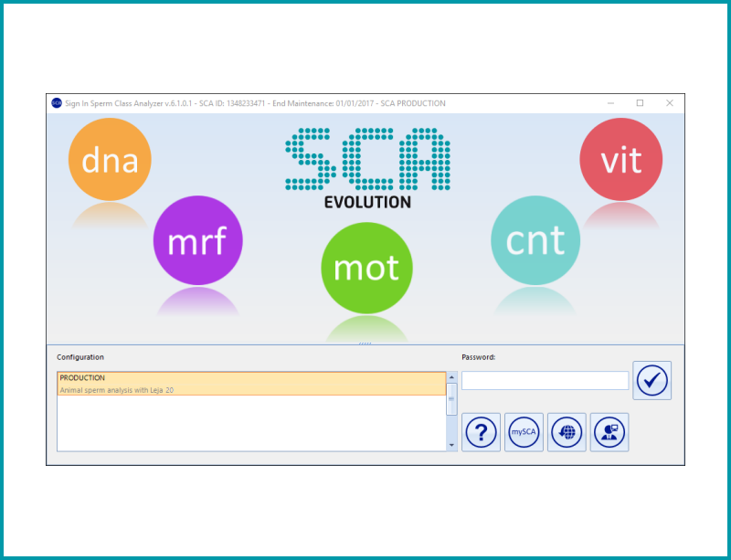The image size is (731, 560).
Task: Confirm sign in with checkmark button
Action: [652, 380]
